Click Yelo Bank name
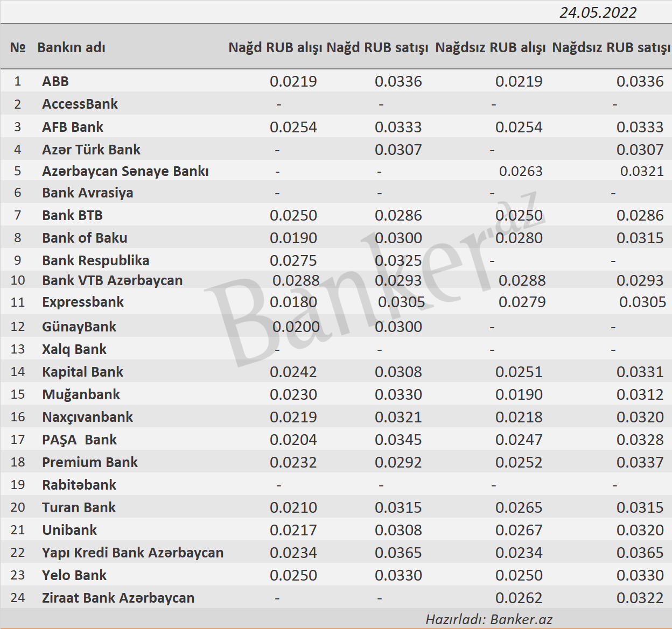The image size is (672, 629). click(x=74, y=575)
